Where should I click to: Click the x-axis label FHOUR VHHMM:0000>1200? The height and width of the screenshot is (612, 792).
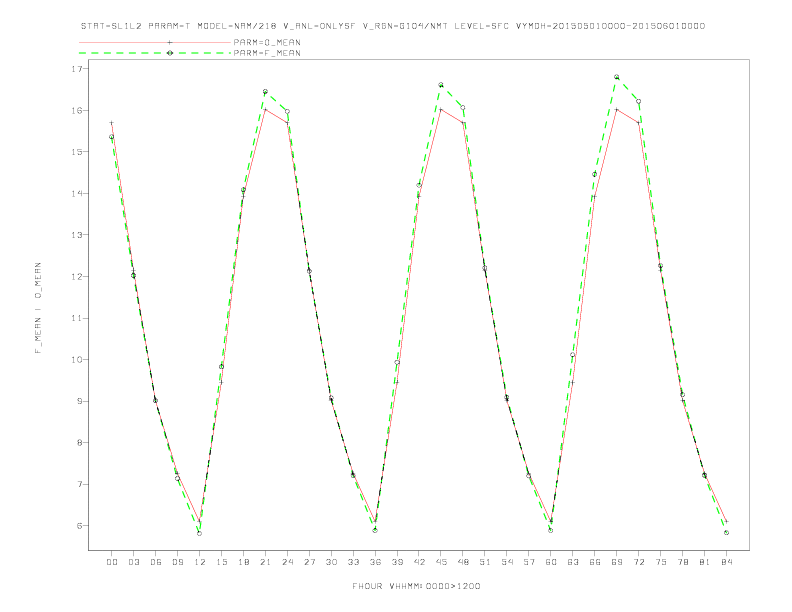(416, 586)
